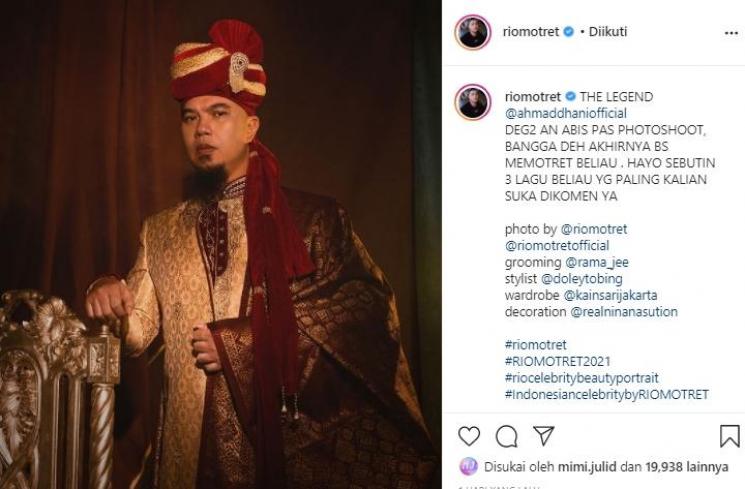Open riomotret profile picture in header
The height and width of the screenshot is (489, 745).
click(x=473, y=32)
